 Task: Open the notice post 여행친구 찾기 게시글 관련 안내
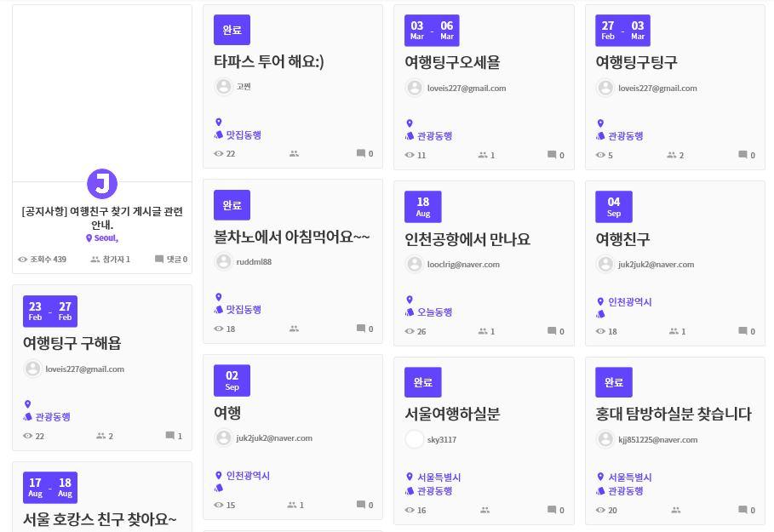pyautogui.click(x=102, y=218)
